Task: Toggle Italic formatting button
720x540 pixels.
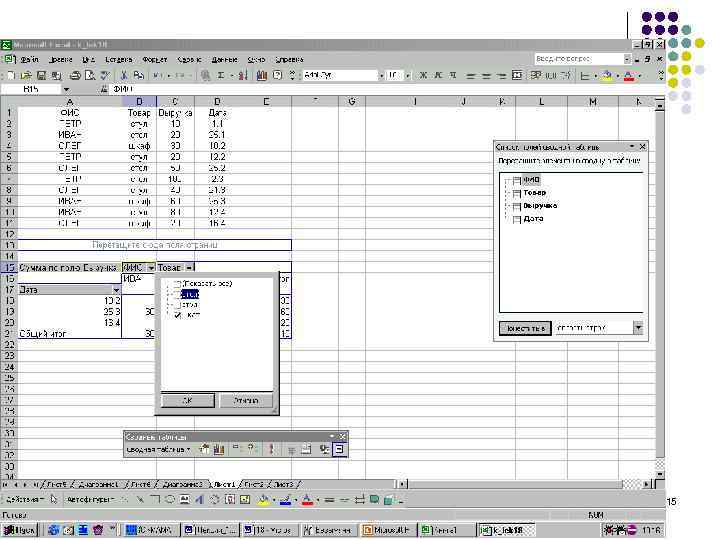Action: click(438, 75)
